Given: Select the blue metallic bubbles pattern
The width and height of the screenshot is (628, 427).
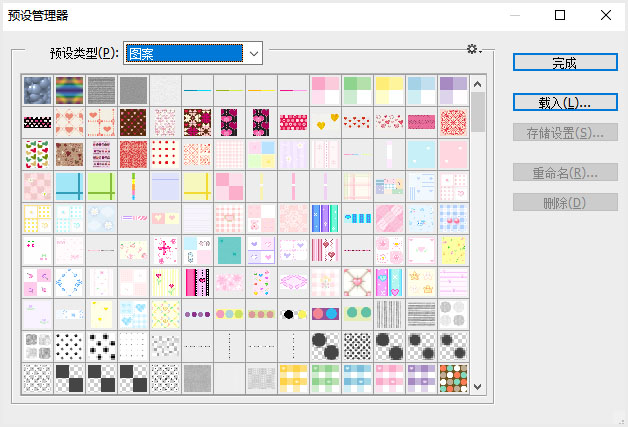Looking at the screenshot, I should (37, 91).
